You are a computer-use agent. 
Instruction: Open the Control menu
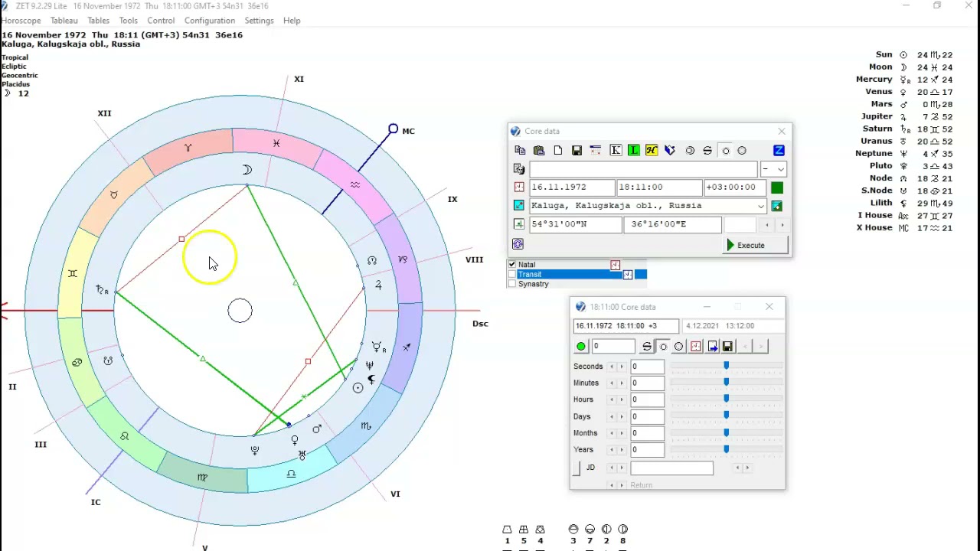coord(161,21)
